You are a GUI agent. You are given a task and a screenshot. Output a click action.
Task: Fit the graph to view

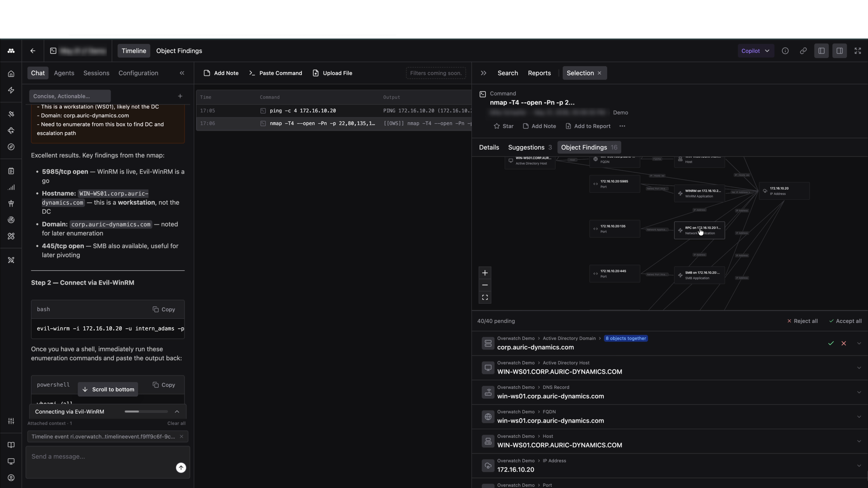[485, 297]
